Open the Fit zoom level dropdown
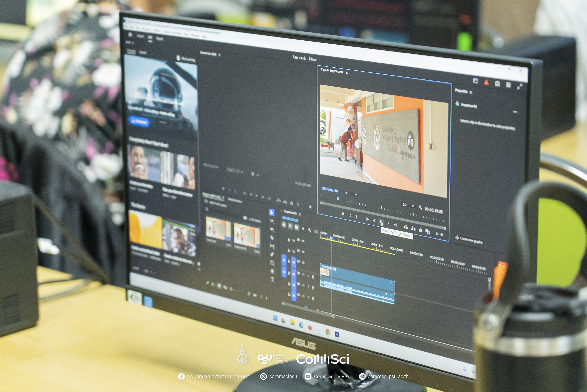 tap(351, 194)
